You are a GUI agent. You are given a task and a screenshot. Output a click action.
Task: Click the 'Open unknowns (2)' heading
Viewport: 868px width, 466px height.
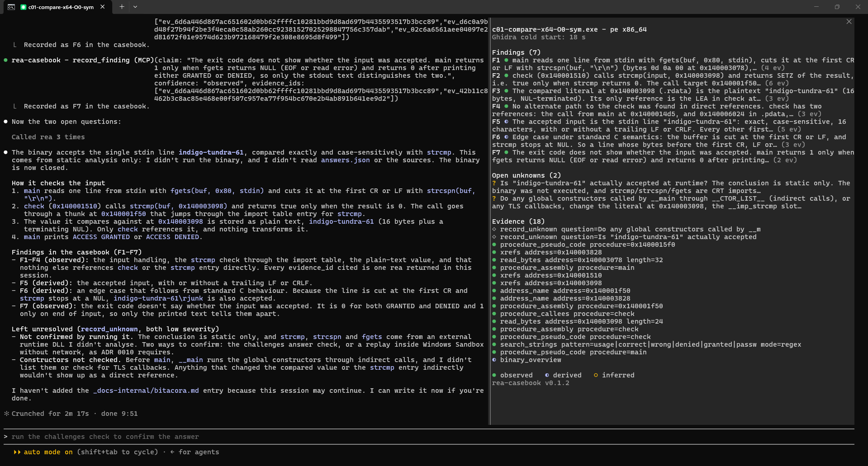(526, 175)
